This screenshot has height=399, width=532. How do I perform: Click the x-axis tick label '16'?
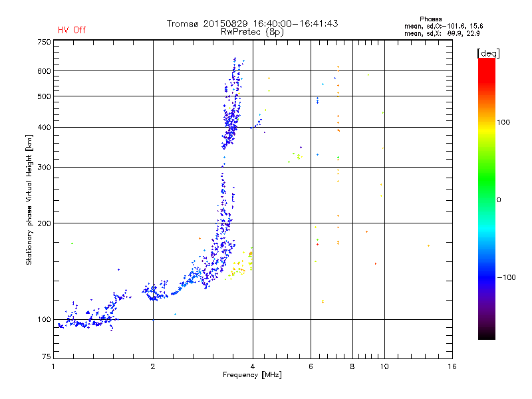452,366
